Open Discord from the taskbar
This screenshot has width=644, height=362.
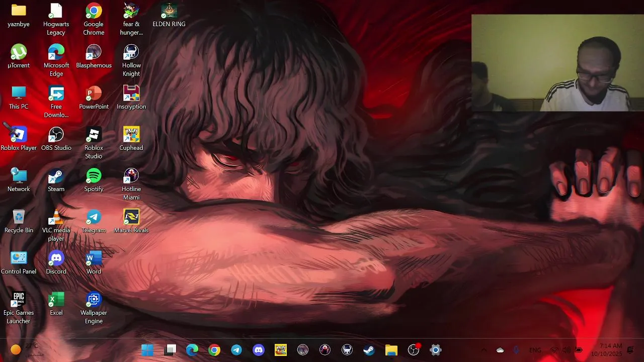click(x=259, y=350)
